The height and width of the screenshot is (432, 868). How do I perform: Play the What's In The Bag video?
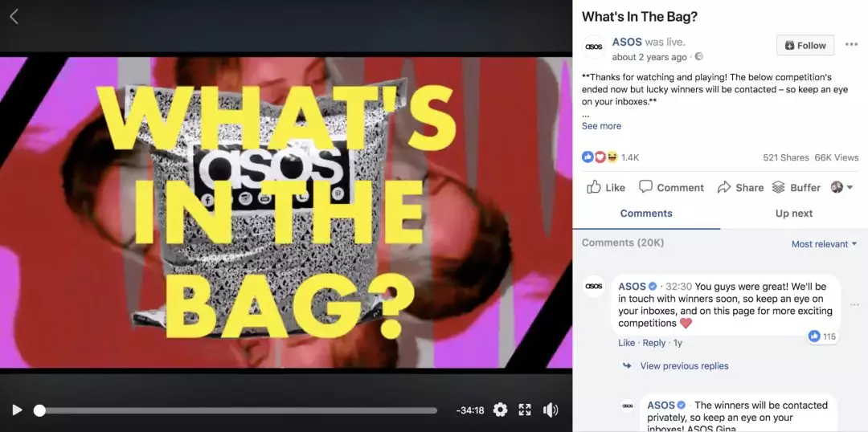click(17, 410)
